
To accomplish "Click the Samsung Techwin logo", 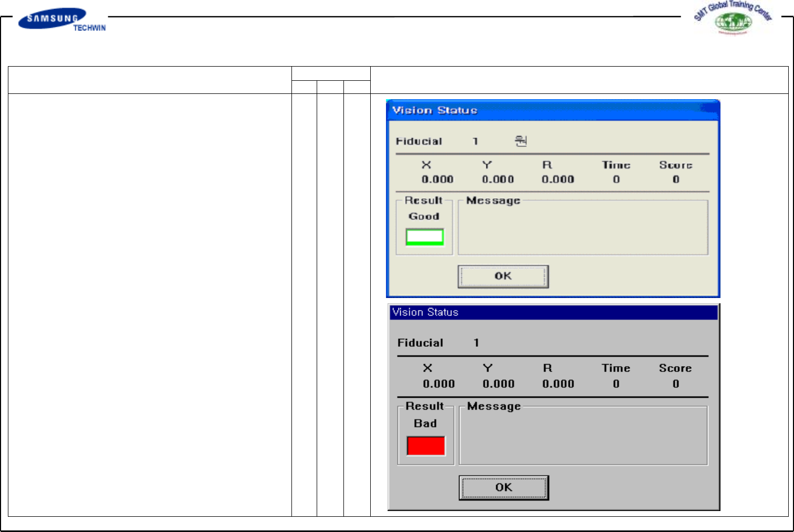I will click(x=62, y=20).
